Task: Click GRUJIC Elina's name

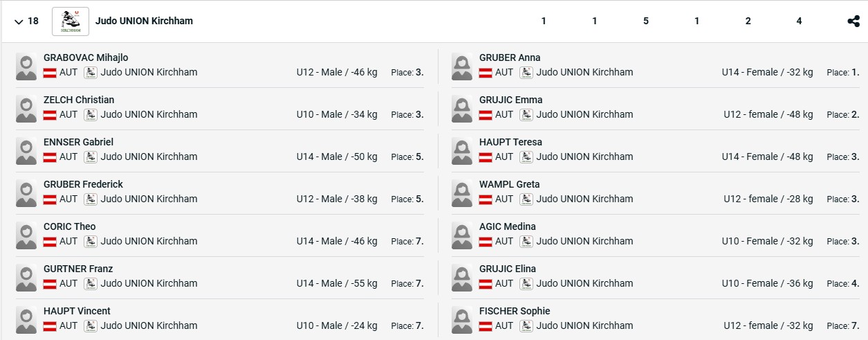Action: tap(507, 269)
